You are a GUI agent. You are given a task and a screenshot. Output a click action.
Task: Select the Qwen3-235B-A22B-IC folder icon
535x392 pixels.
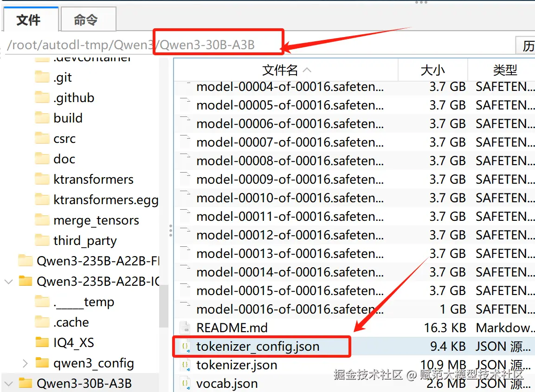click(x=26, y=281)
